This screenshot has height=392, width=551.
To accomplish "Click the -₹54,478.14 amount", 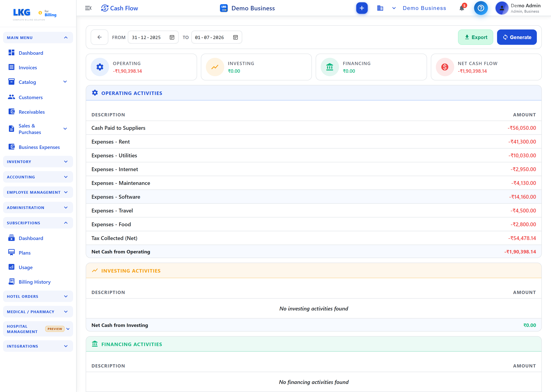I will [x=522, y=238].
